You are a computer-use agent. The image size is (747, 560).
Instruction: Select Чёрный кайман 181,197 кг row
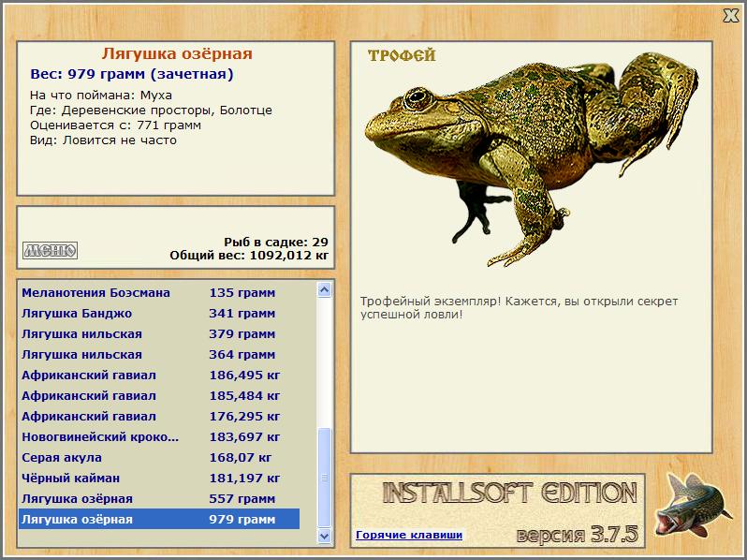(159, 478)
